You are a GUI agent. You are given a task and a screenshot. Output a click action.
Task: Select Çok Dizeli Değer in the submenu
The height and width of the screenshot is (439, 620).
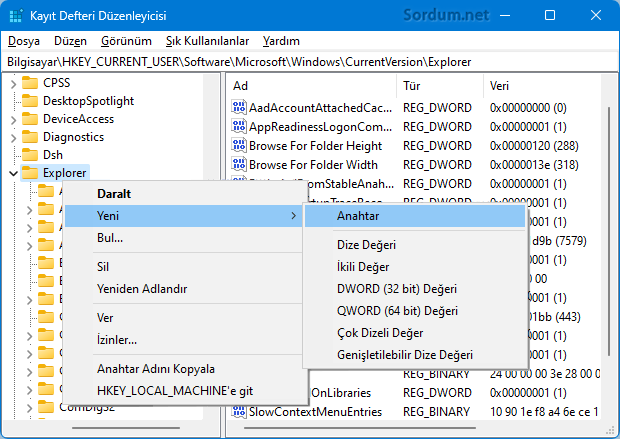[x=415, y=333]
